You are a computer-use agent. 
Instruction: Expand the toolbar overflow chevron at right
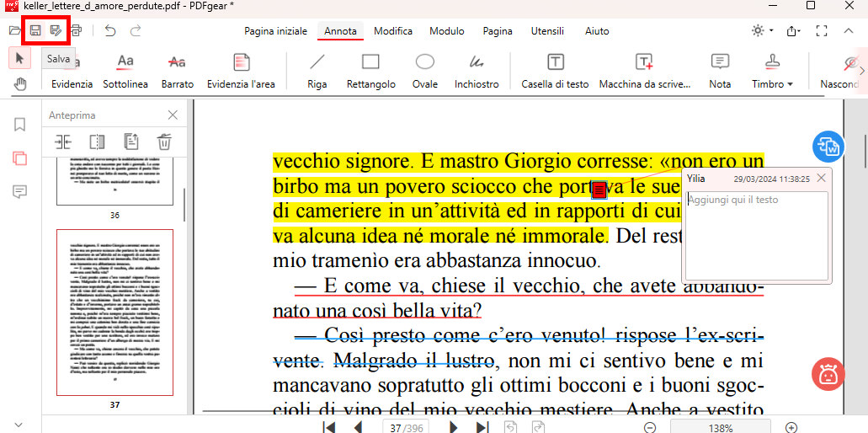click(862, 70)
